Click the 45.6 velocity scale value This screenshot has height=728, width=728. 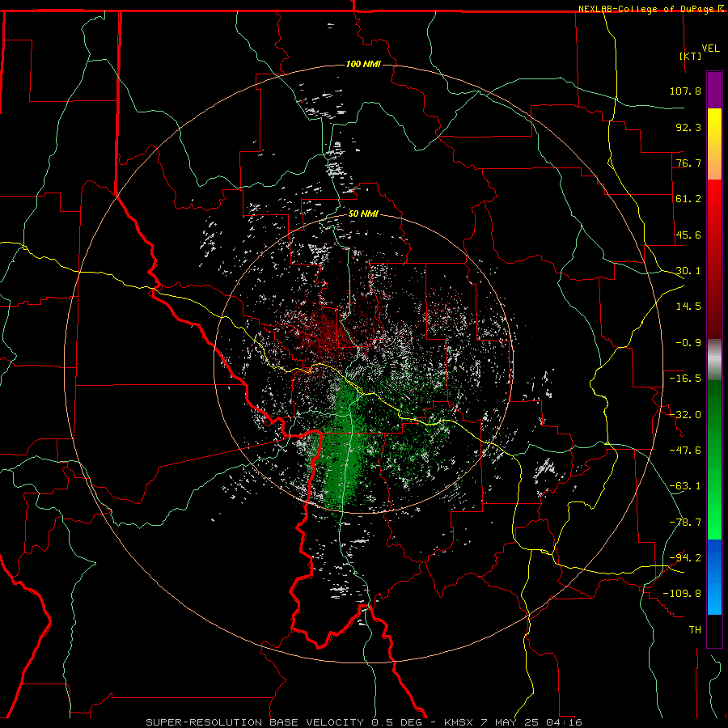click(688, 235)
